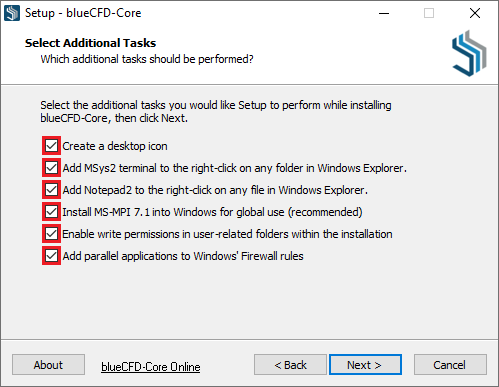Proceed with the Next > button

tap(365, 365)
